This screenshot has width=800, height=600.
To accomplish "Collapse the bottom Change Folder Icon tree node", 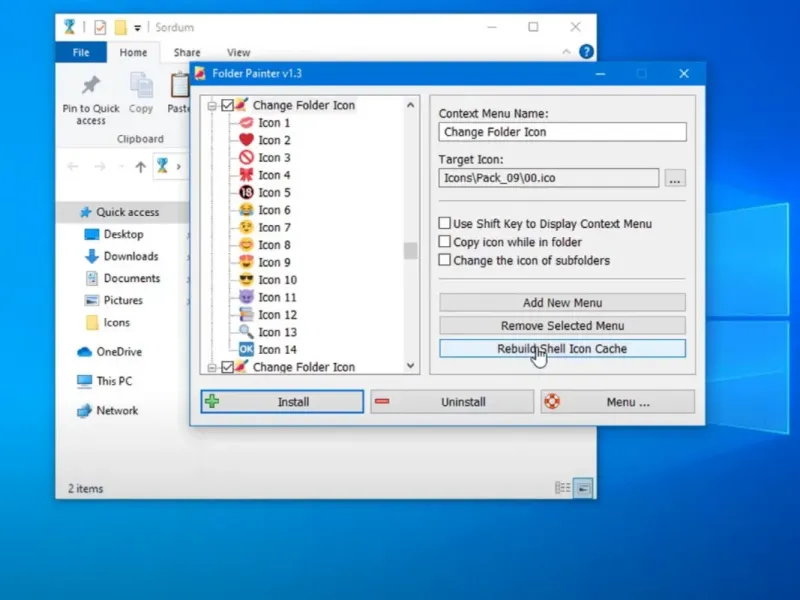I will (x=212, y=367).
